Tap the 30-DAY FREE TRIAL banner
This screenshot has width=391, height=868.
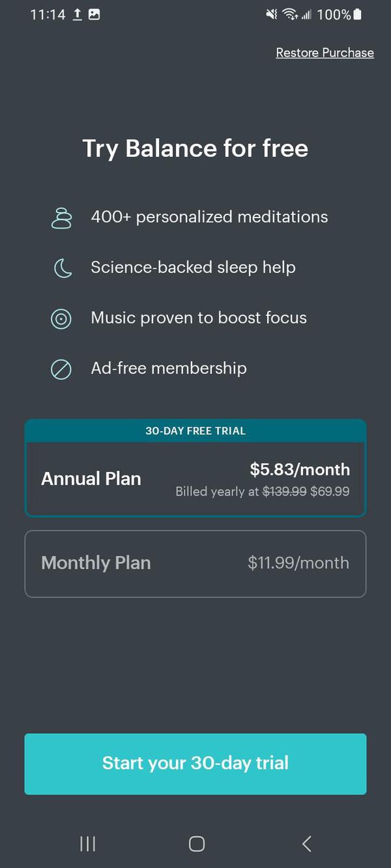click(x=195, y=431)
